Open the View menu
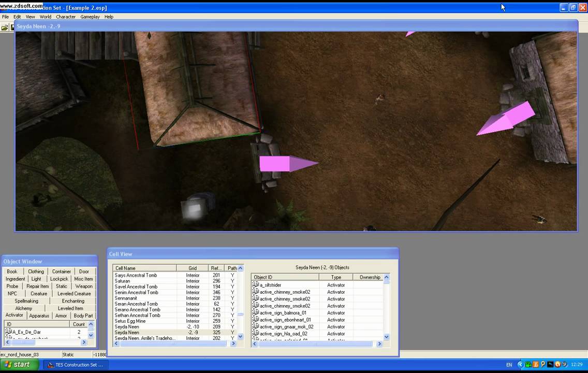Screen dimensions: 588x373 click(31, 17)
